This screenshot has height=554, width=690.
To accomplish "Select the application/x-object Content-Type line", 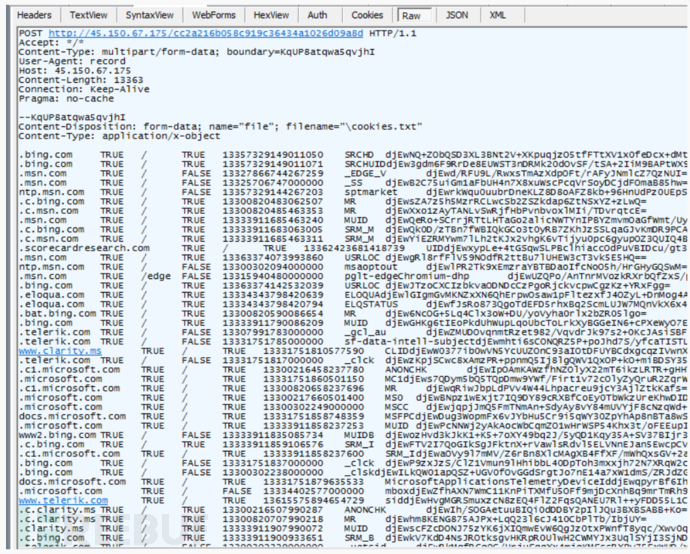I will 119,136.
